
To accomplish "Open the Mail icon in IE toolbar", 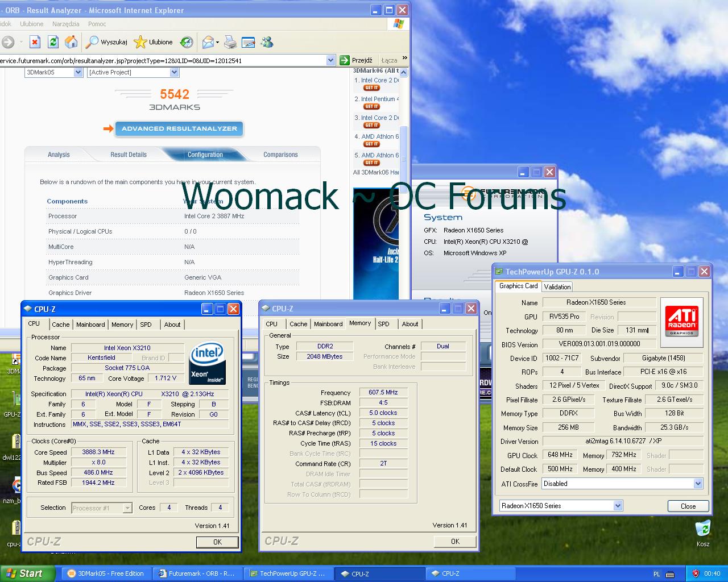I will tap(209, 42).
